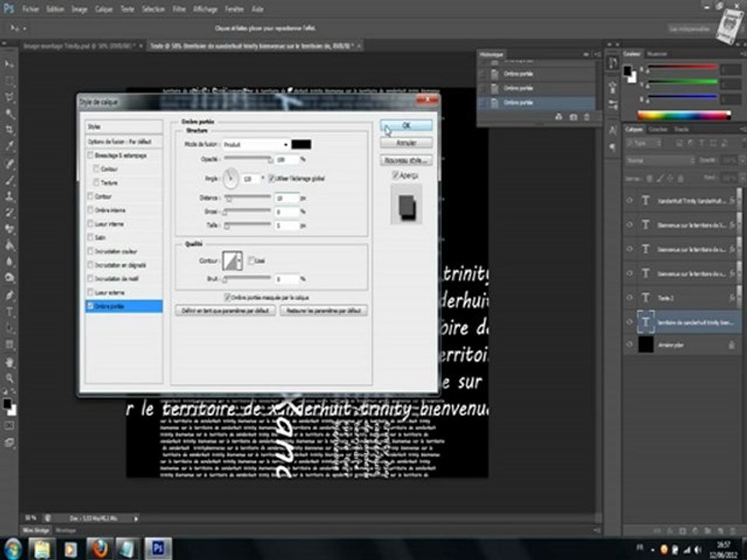Select the Move tool

coord(9,64)
